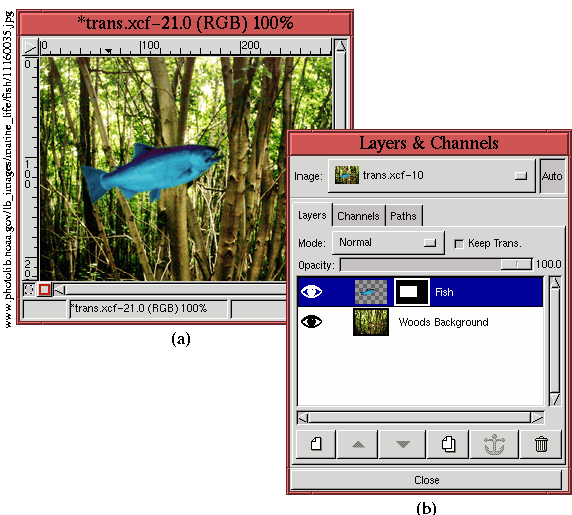Raise layer with up arrow button
Viewport: 572px width, 515px height.
click(358, 444)
